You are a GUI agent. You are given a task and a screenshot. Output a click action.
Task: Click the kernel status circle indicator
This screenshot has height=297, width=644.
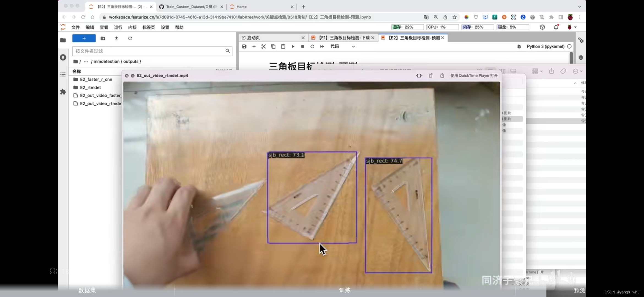(569, 46)
